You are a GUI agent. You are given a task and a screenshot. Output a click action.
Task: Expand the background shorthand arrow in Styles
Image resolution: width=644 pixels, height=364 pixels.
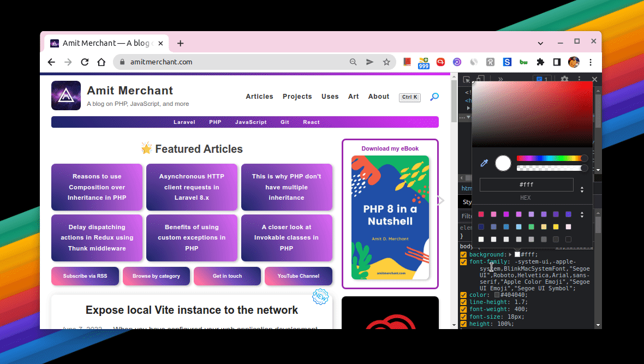coord(511,254)
